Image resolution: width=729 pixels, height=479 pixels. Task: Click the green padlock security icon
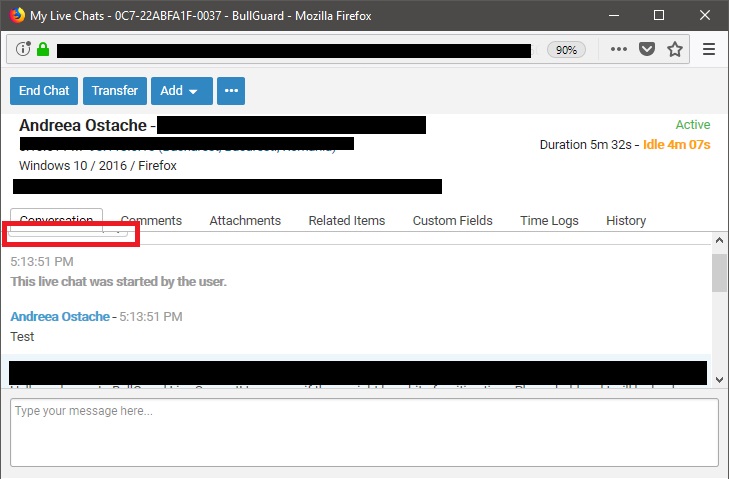point(43,49)
